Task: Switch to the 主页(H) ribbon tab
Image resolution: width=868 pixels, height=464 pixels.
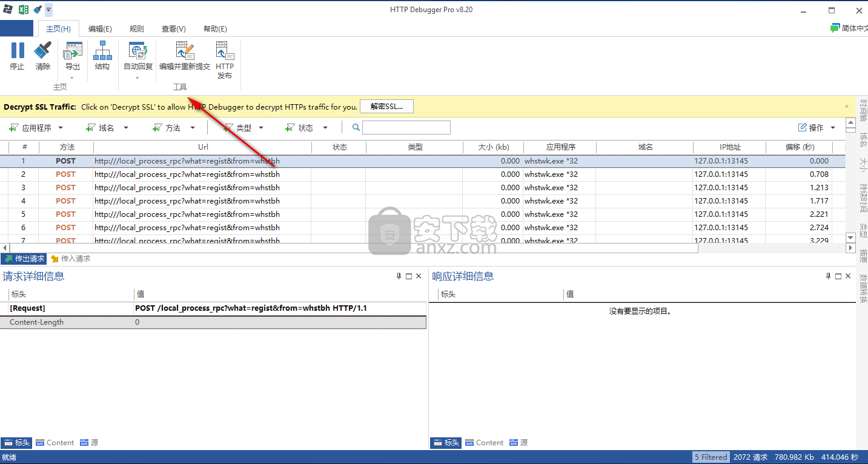Action: 58,29
